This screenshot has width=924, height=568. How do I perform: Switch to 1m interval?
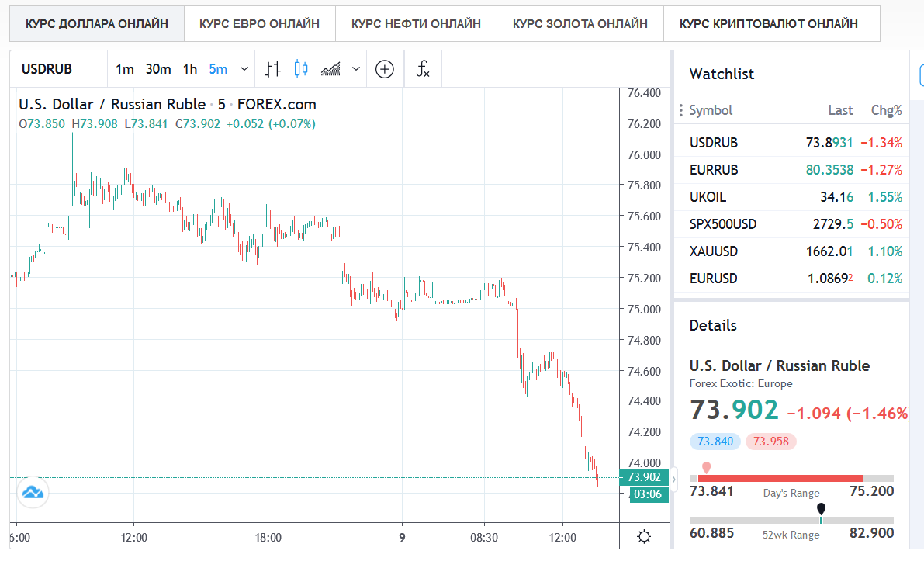point(125,69)
